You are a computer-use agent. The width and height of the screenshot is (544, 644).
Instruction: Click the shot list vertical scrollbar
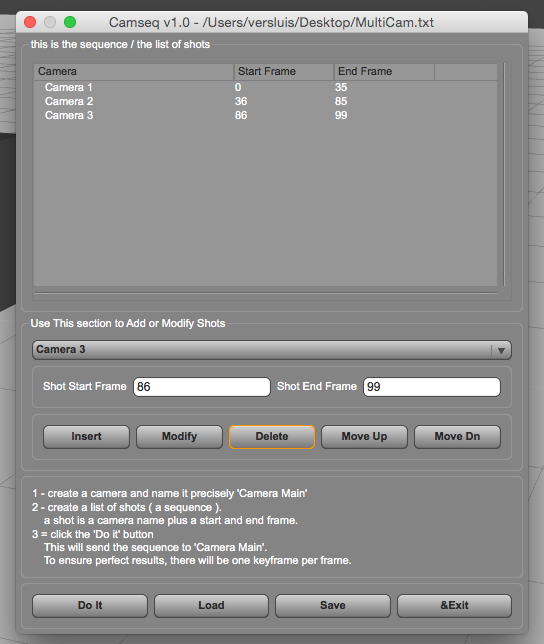tap(504, 175)
